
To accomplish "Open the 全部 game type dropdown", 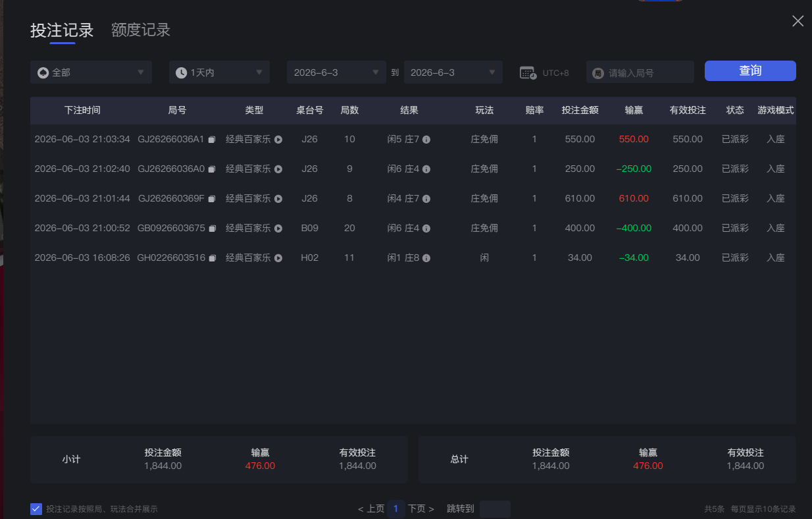I will coord(91,72).
